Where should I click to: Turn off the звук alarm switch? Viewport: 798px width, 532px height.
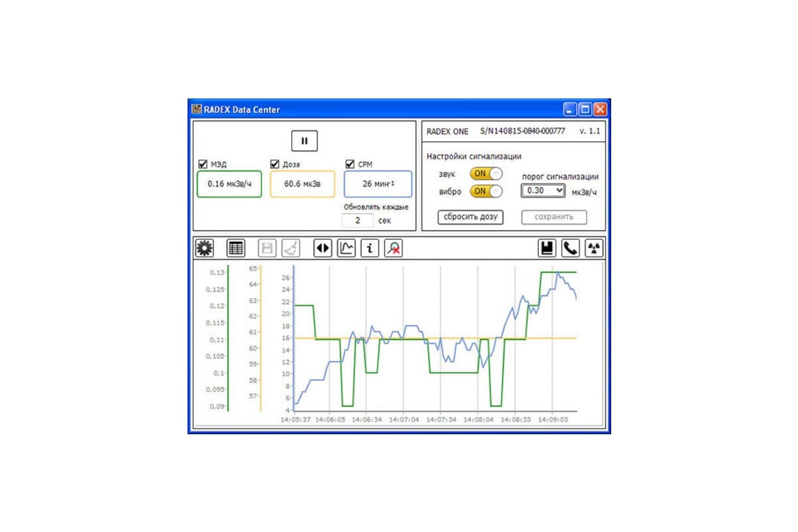click(x=485, y=174)
